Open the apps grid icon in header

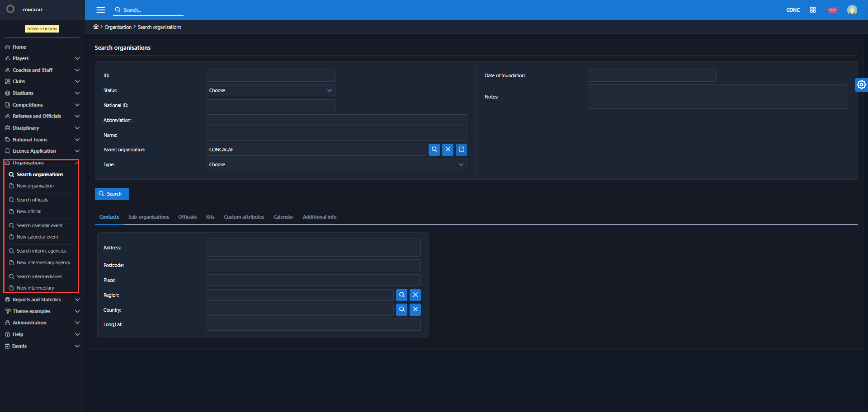pos(812,10)
